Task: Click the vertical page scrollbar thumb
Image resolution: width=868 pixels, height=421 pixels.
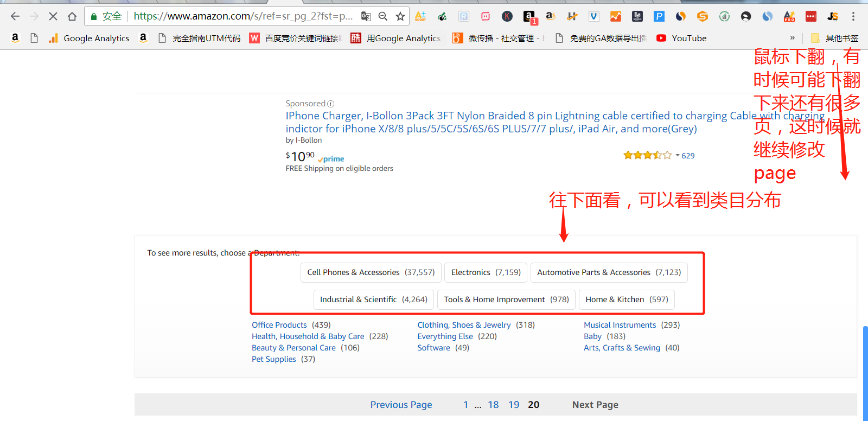Action: (x=865, y=372)
